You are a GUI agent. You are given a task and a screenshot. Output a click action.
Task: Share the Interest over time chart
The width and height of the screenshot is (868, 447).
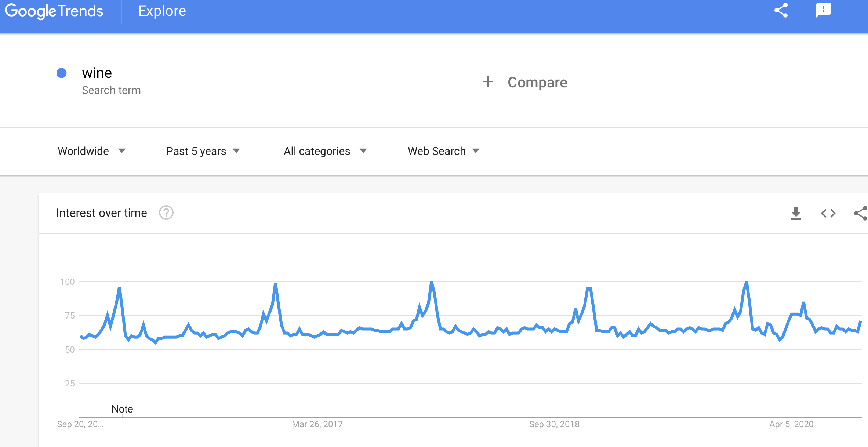point(861,213)
